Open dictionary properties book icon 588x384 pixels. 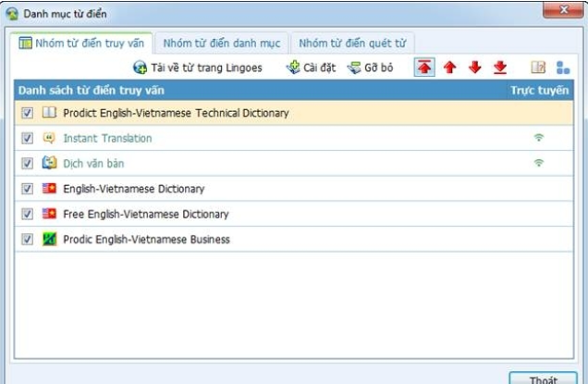[538, 68]
